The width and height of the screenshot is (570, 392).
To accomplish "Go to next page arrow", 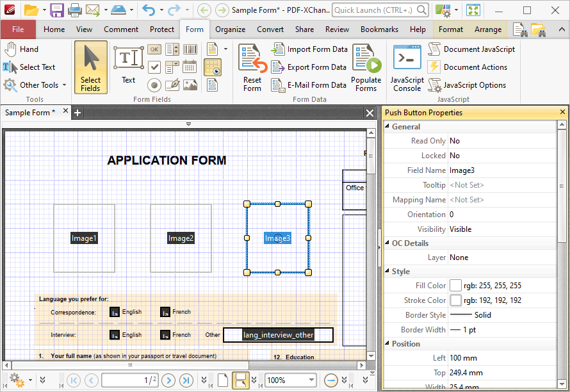I will point(168,380).
